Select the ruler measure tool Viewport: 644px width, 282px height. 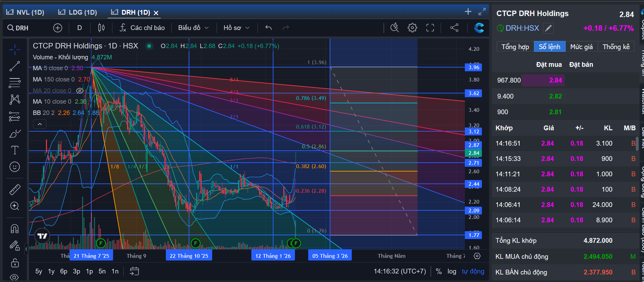(15, 189)
